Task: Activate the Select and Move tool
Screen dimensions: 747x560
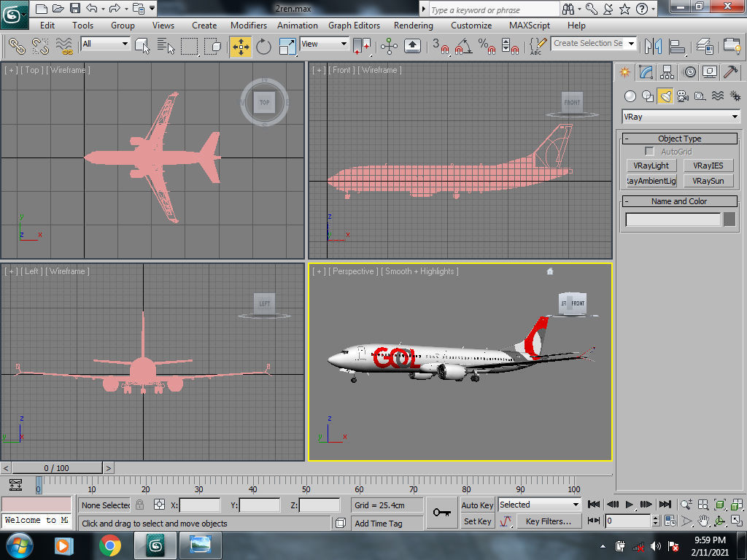Action: pos(241,46)
